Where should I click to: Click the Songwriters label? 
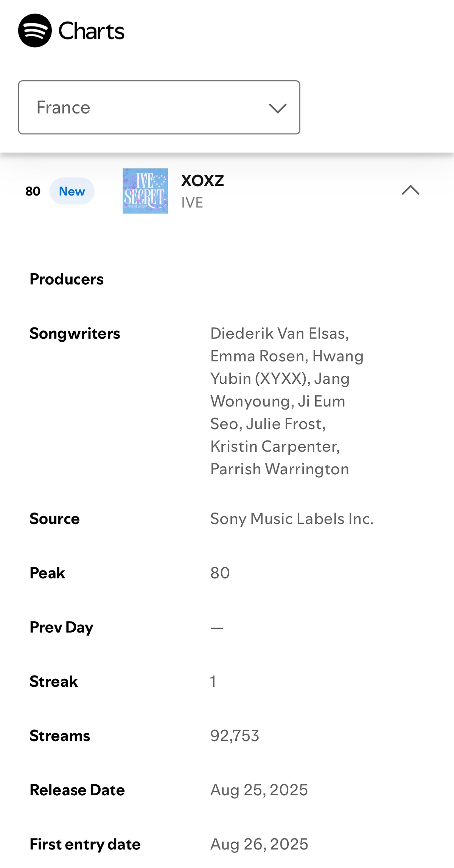75,333
